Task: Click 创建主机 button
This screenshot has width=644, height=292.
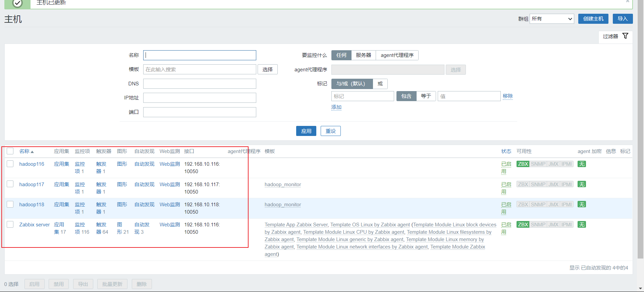Action: 593,19
